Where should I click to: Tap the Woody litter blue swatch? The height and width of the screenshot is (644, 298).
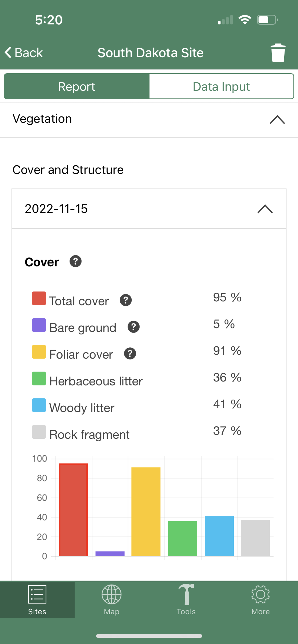click(39, 405)
